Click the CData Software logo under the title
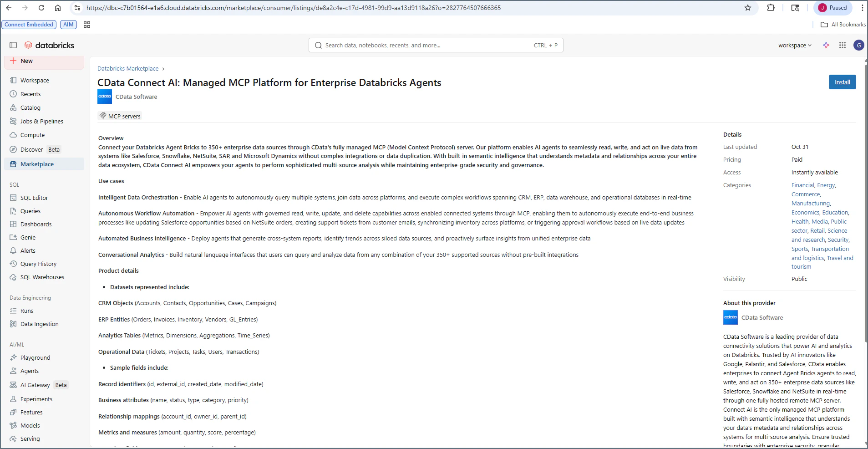 (x=105, y=97)
